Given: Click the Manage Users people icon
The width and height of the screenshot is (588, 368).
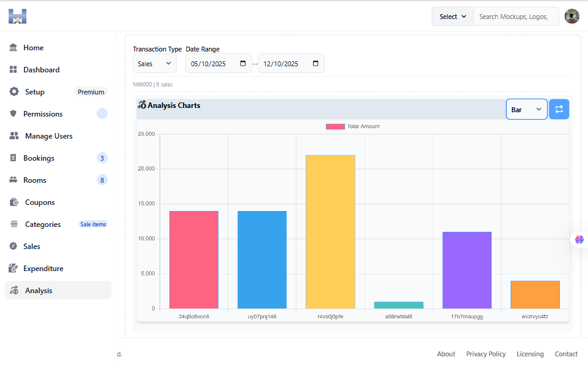Looking at the screenshot, I should pyautogui.click(x=14, y=136).
